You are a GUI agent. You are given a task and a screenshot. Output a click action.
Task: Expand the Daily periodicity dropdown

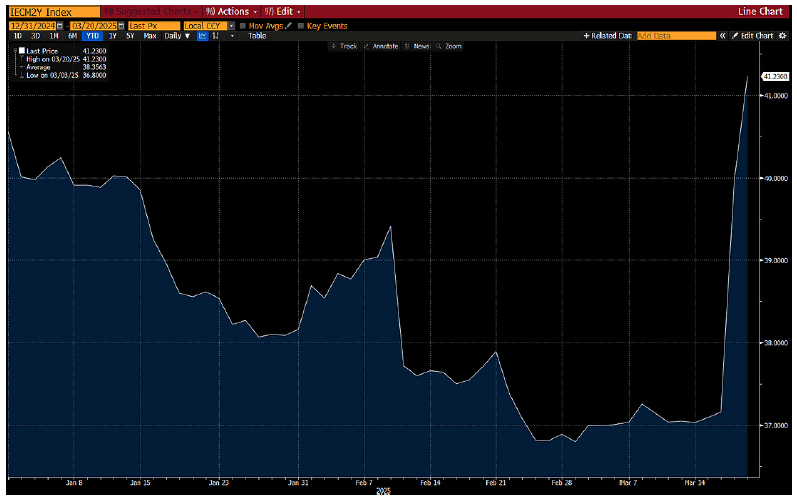coord(178,35)
